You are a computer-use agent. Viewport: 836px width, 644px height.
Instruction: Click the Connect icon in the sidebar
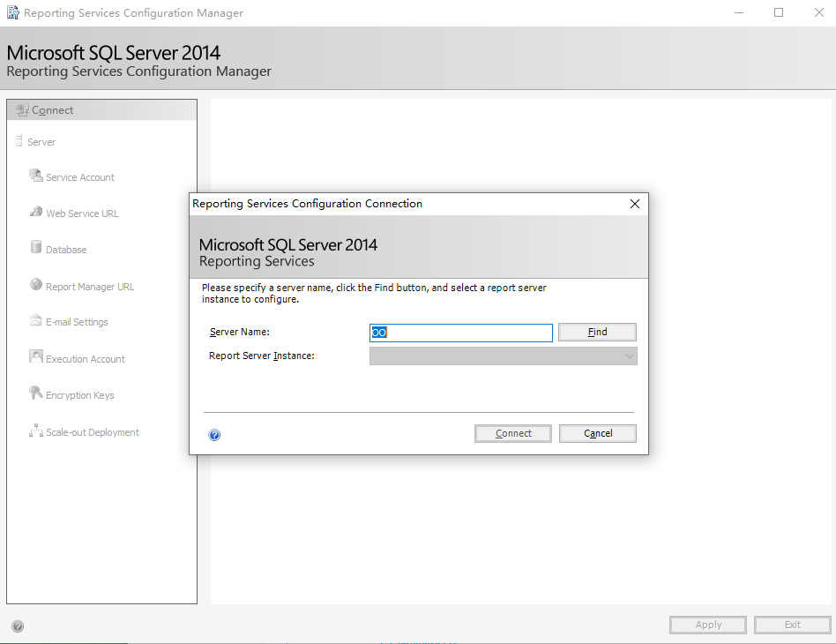tap(22, 110)
